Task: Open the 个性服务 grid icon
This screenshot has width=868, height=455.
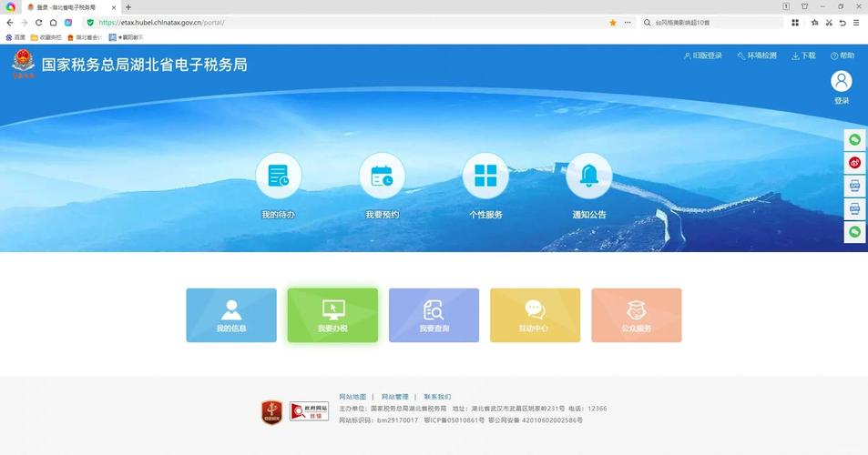Action: pyautogui.click(x=485, y=176)
